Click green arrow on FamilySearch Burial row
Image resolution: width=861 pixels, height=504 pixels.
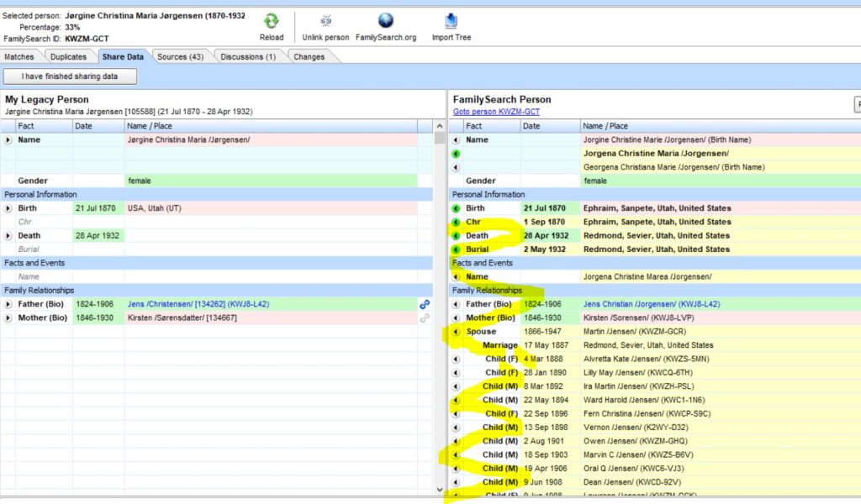456,249
